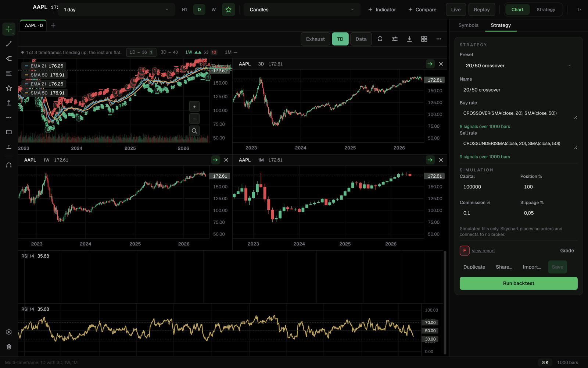
Task: Zoom out with the chart minus button
Action: coord(194,119)
